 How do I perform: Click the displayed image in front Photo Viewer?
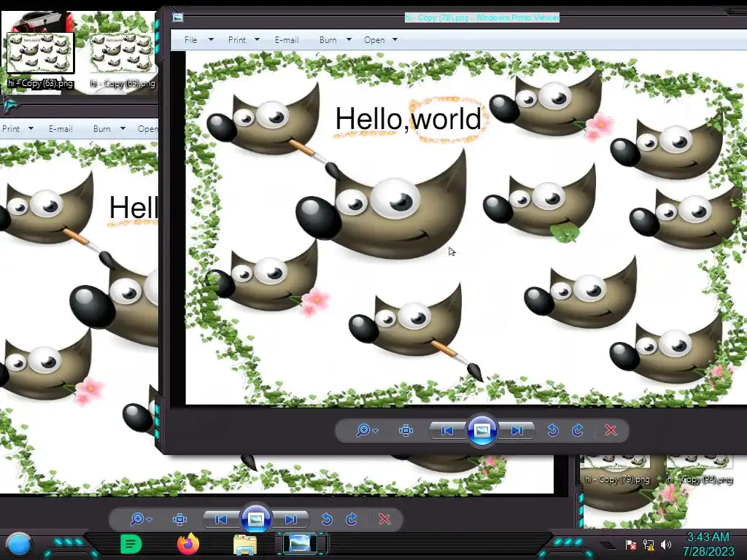coord(466,228)
